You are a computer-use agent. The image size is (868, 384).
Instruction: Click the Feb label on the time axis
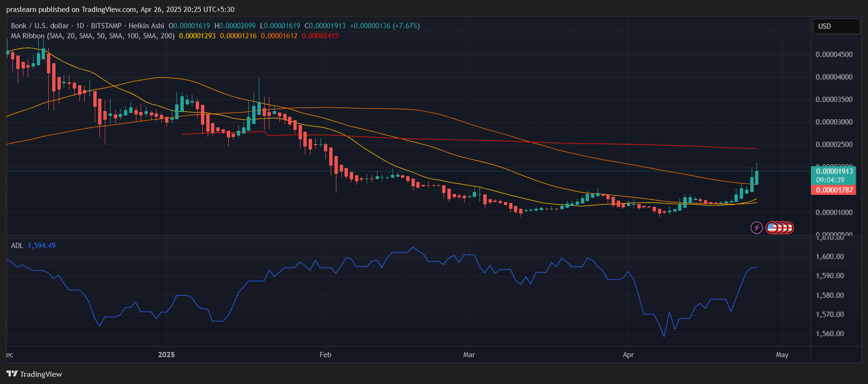coord(325,355)
